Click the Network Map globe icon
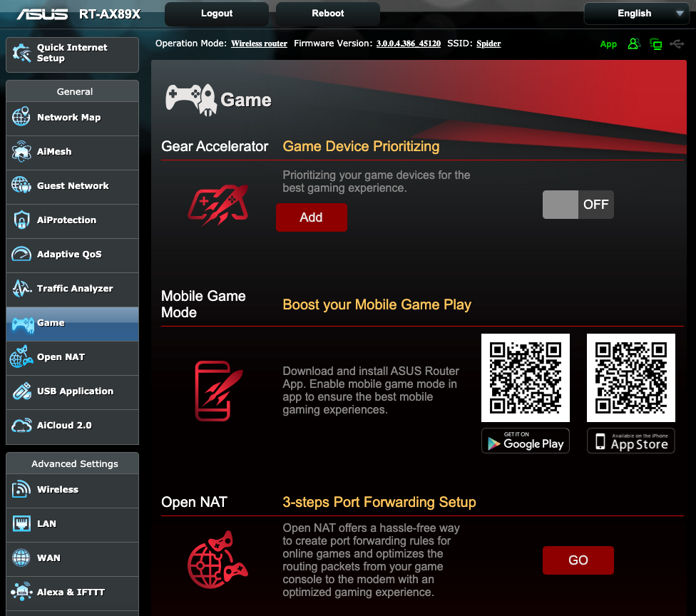Image resolution: width=696 pixels, height=616 pixels. (x=21, y=117)
